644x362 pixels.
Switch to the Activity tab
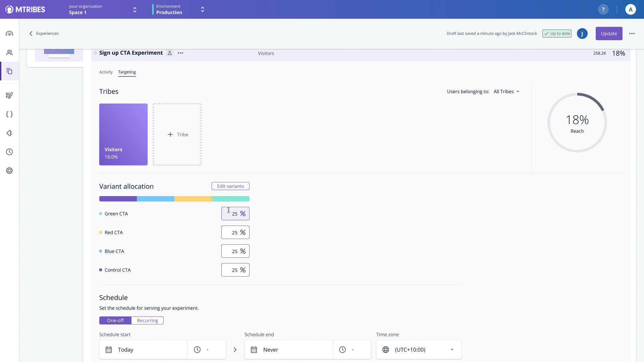[x=106, y=72]
